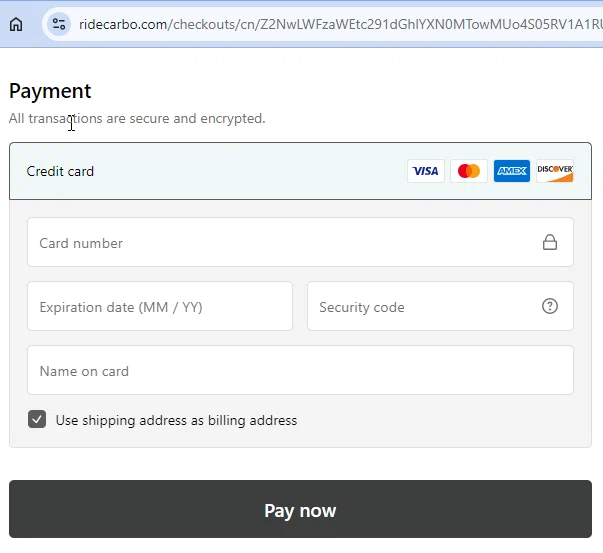Click the Mastercard logo
603x553 pixels.
[x=468, y=171]
